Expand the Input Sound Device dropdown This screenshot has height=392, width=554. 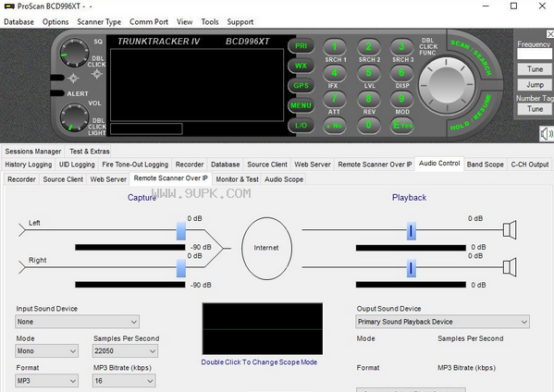[x=78, y=322]
